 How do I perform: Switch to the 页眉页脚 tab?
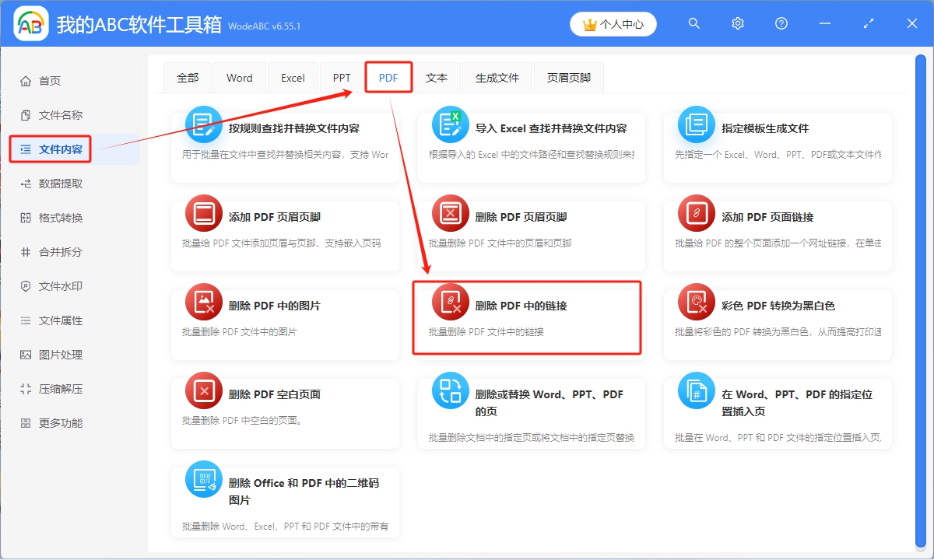click(568, 77)
